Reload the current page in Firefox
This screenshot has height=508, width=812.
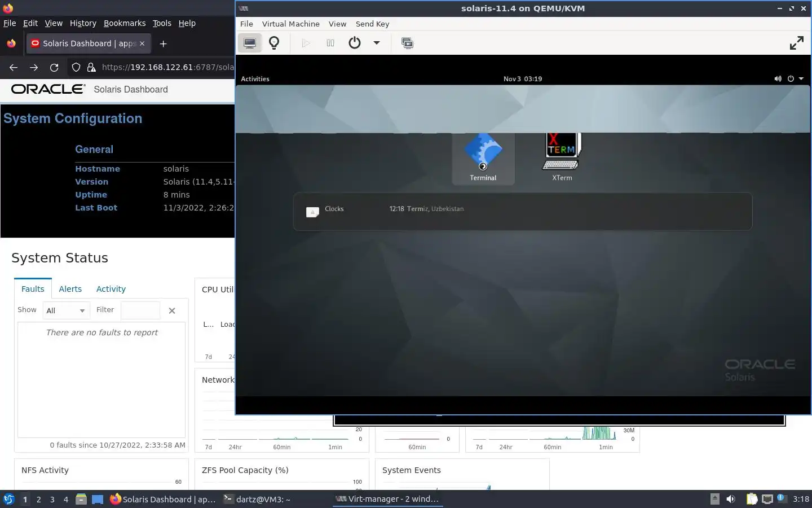(x=54, y=67)
